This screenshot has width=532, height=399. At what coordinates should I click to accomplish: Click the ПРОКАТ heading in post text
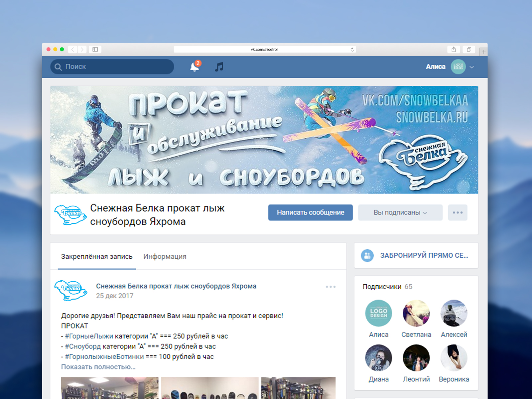[x=74, y=326]
